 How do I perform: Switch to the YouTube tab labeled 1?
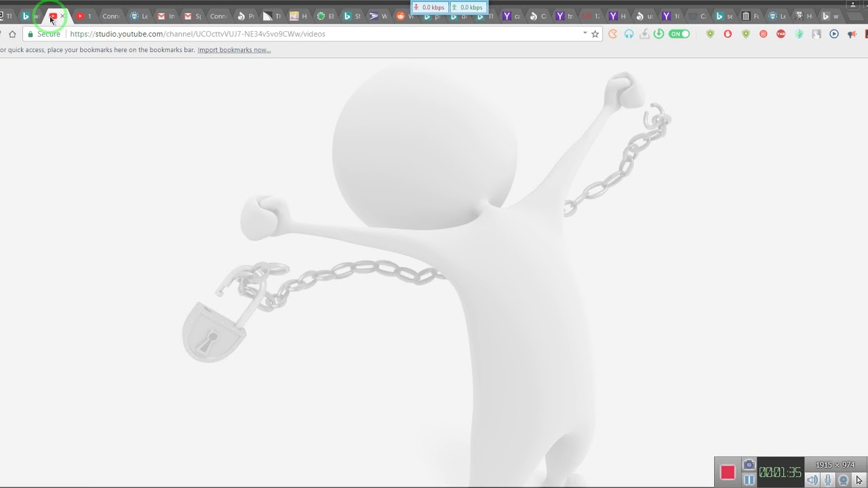(84, 16)
